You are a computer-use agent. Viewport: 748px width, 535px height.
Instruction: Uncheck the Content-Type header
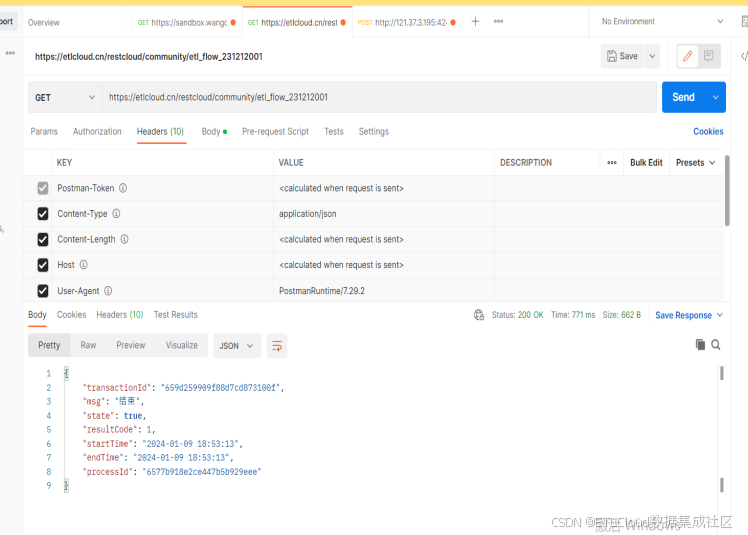tap(43, 214)
